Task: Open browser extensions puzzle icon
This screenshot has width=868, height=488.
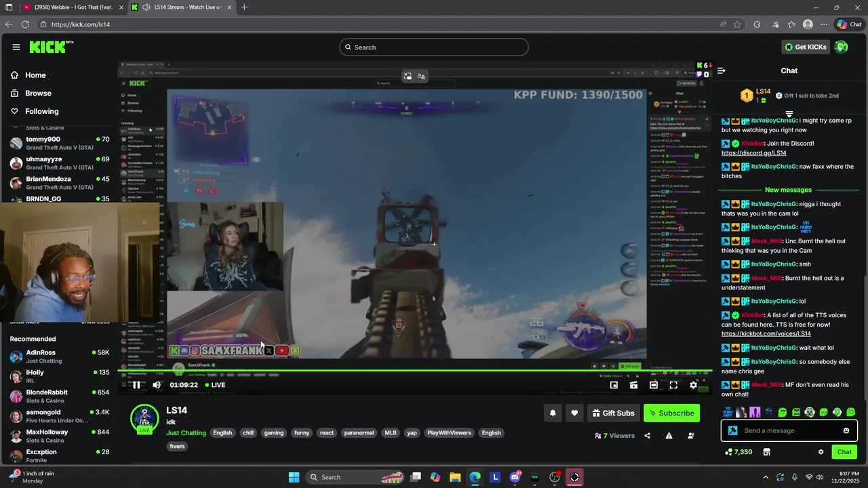Action: [x=757, y=24]
